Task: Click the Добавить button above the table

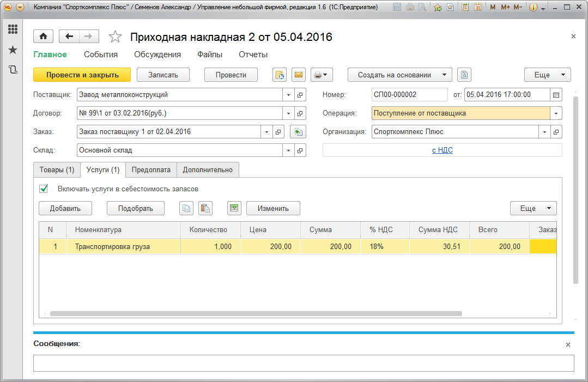Action: tap(65, 208)
